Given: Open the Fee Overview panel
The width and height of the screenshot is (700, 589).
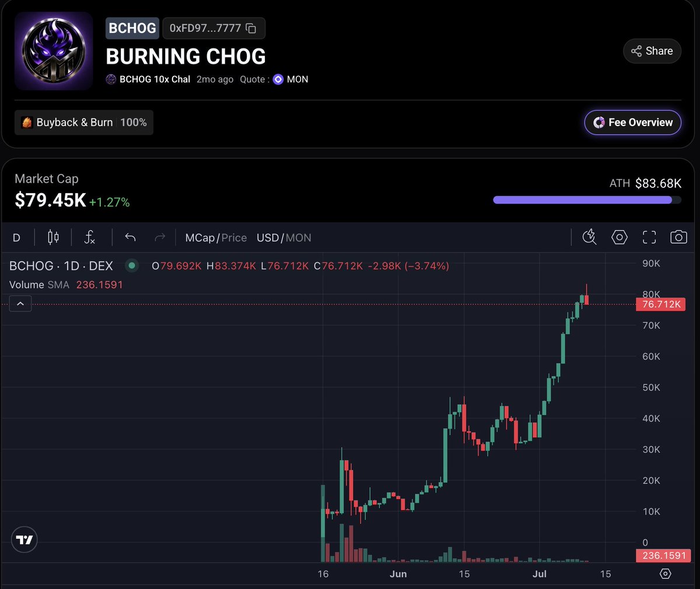Looking at the screenshot, I should pyautogui.click(x=633, y=123).
